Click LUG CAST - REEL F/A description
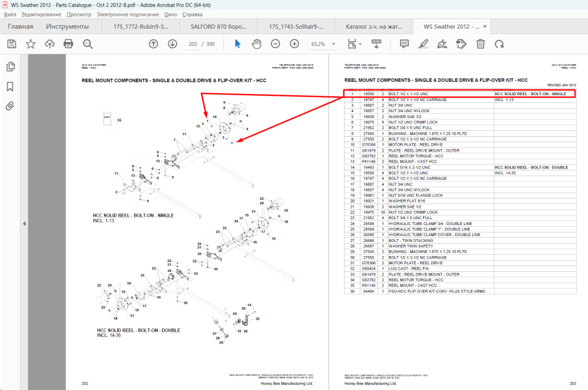The height and width of the screenshot is (390, 588). coord(409,268)
